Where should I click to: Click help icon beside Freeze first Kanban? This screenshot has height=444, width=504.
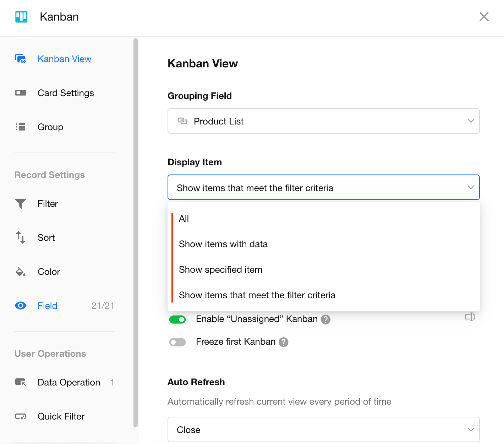283,342
